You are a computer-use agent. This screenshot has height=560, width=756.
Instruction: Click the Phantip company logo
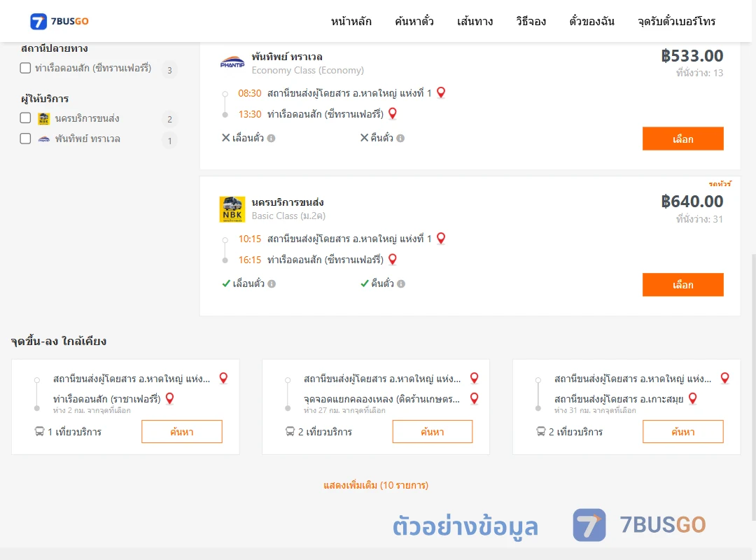(x=232, y=63)
